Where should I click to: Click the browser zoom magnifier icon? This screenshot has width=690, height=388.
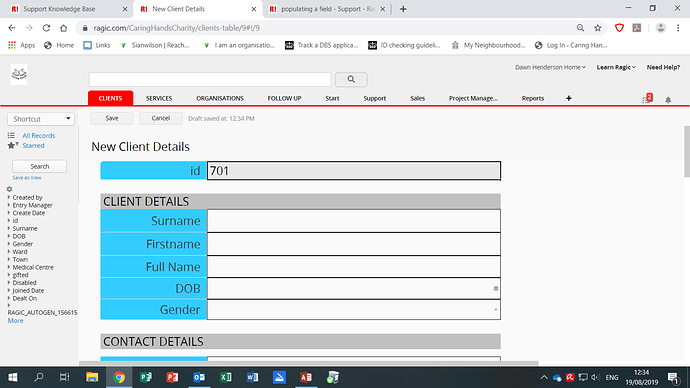pyautogui.click(x=580, y=28)
